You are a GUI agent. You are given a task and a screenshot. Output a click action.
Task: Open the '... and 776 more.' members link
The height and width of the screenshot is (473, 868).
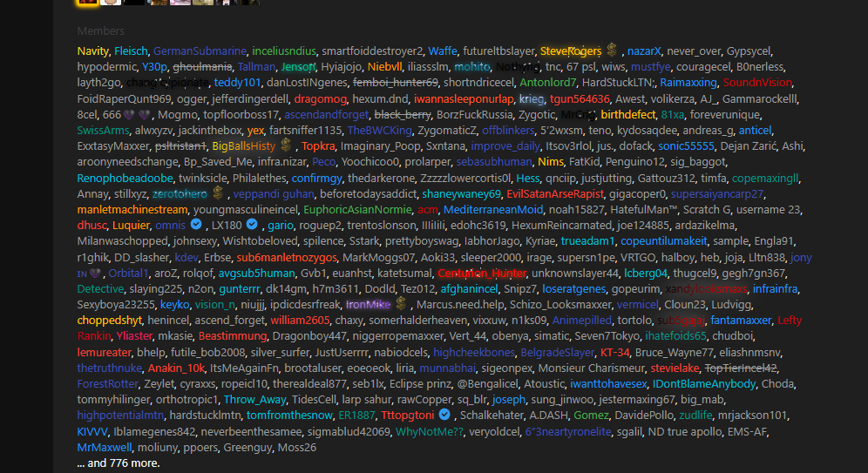click(119, 463)
